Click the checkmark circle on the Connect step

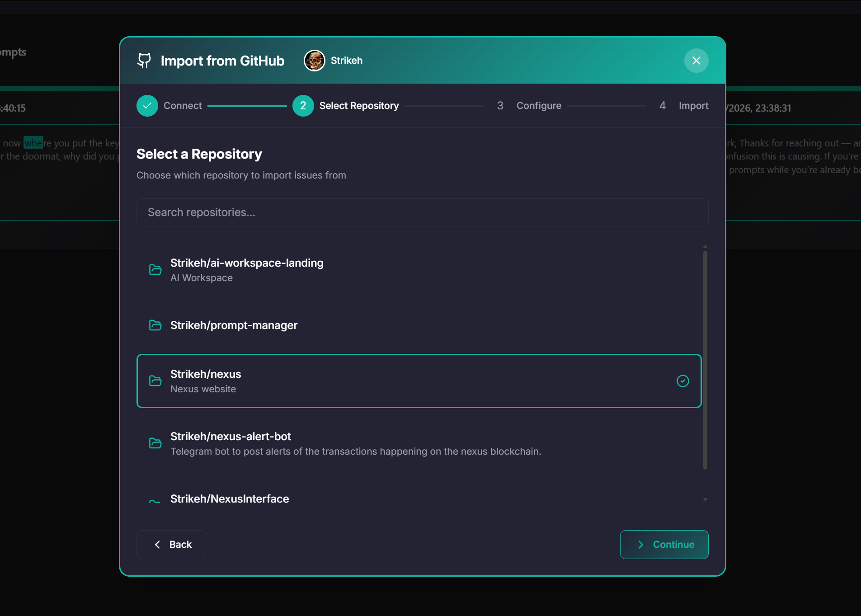point(147,105)
